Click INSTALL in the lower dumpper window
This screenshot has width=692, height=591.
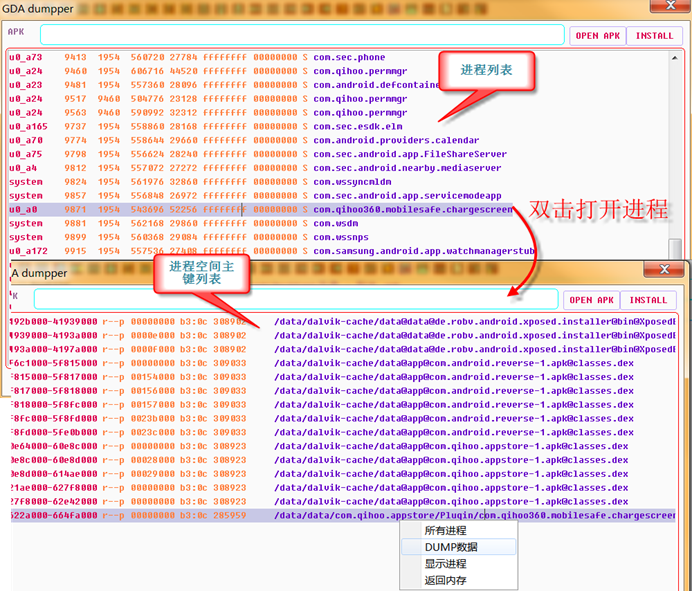pos(648,300)
